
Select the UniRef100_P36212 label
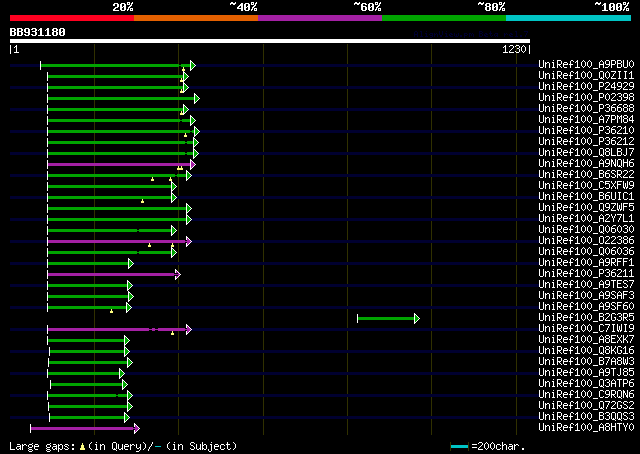pyautogui.click(x=586, y=142)
